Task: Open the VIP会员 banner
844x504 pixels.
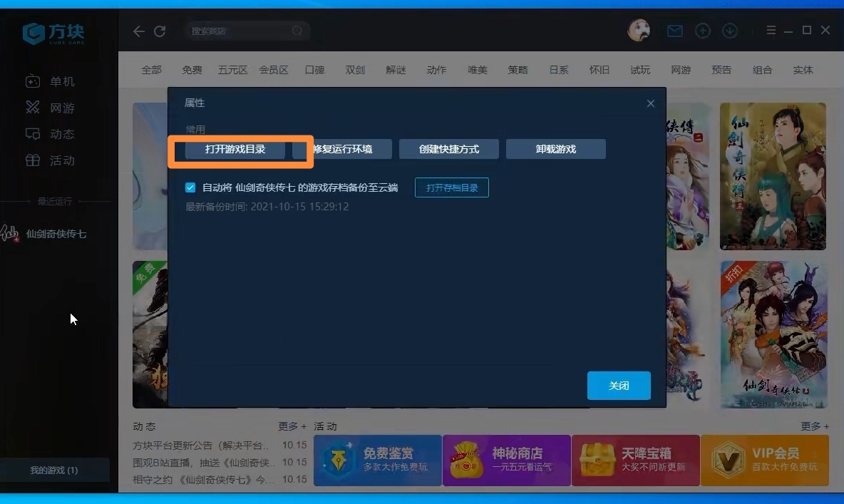Action: coord(765,461)
